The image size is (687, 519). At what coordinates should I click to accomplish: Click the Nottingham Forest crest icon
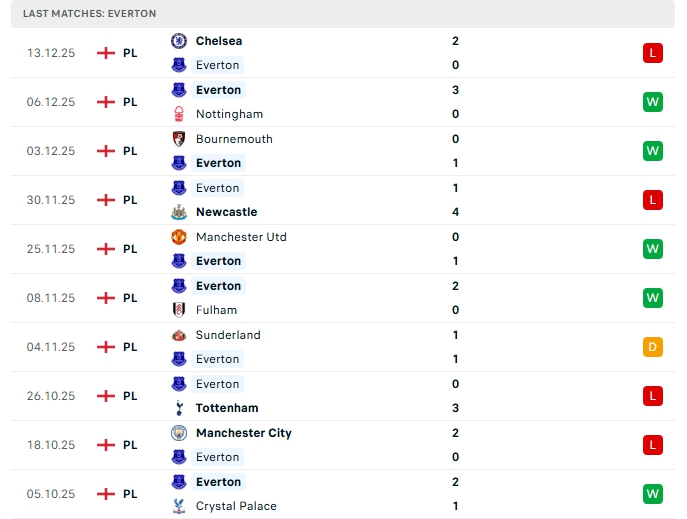pos(179,114)
